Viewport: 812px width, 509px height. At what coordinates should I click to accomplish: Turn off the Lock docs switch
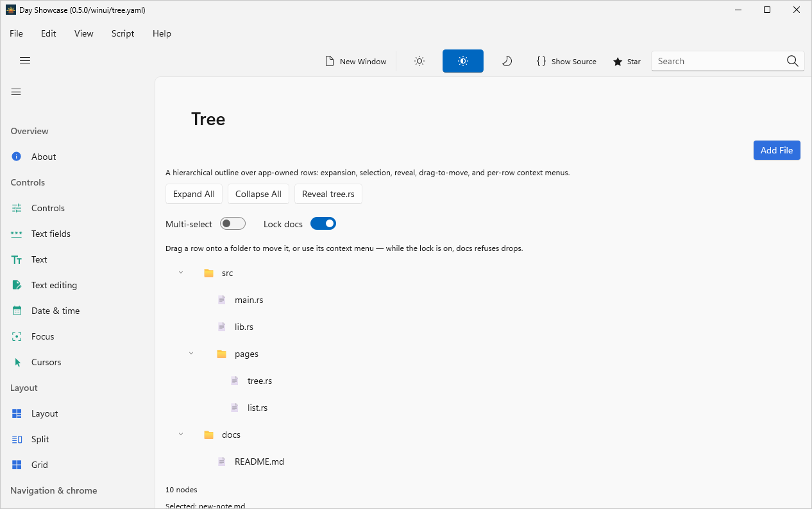point(323,223)
